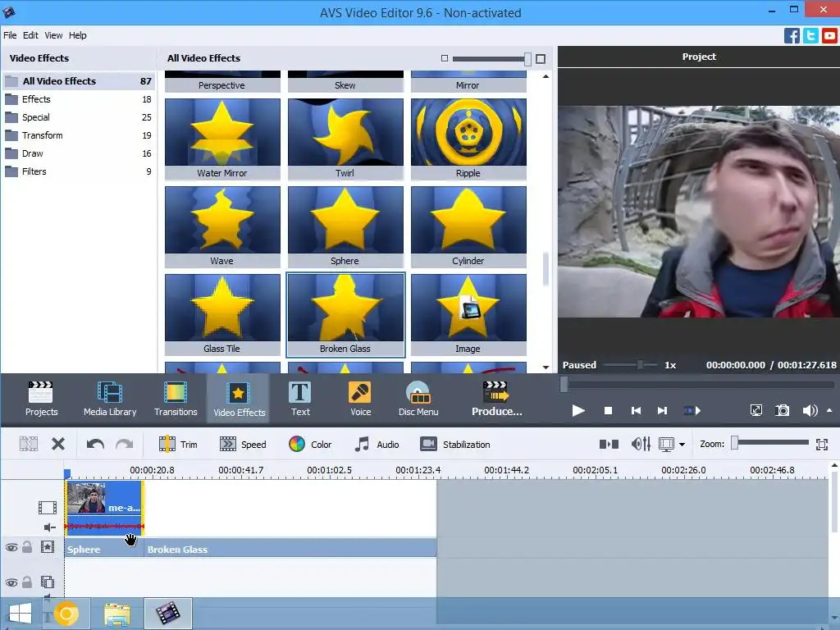The image size is (840, 630).
Task: Select the Filters category folder
Action: [x=78, y=171]
